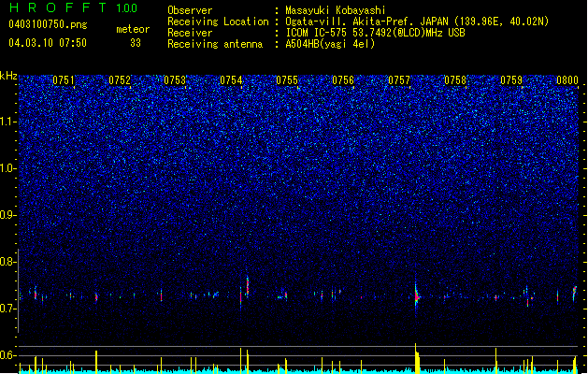Viewport: 588px width, 374px height.
Task: Select the Ogata-vill. Akita-Pref. JAPAN location text
Action: tap(417, 22)
